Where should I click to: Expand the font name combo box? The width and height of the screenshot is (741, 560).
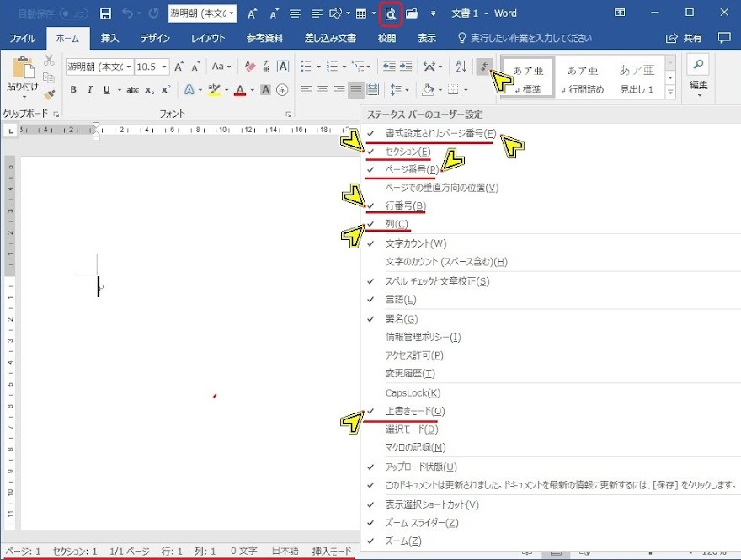tap(129, 67)
